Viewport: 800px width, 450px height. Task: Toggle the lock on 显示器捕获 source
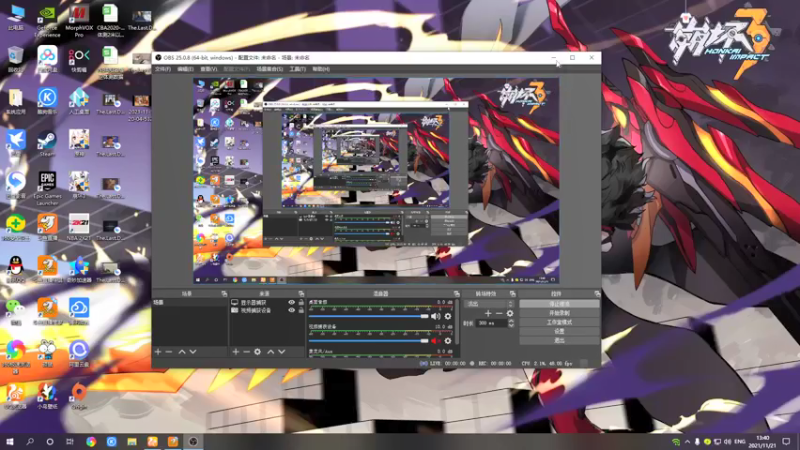pyautogui.click(x=301, y=303)
